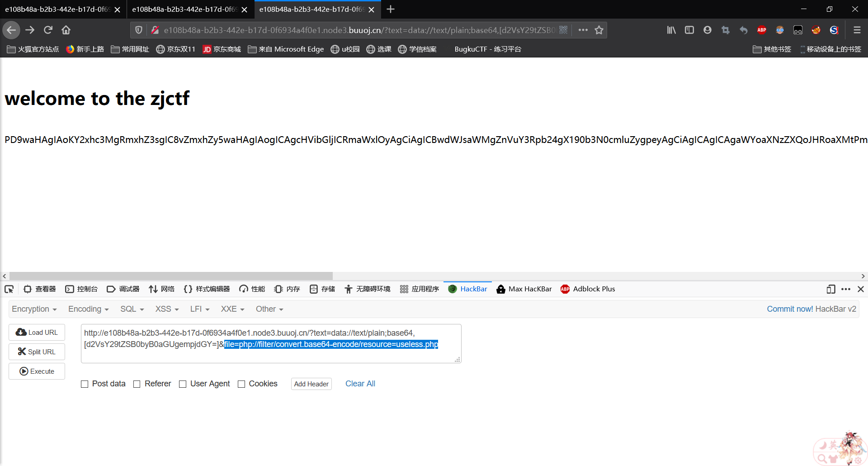
Task: Select the HackBar devtools tab
Action: point(468,289)
